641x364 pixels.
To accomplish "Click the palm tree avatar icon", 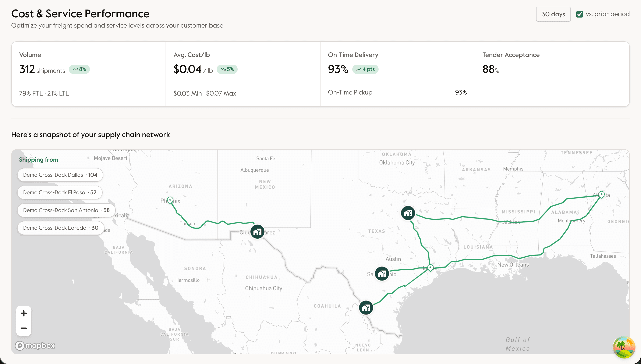I will [x=624, y=347].
